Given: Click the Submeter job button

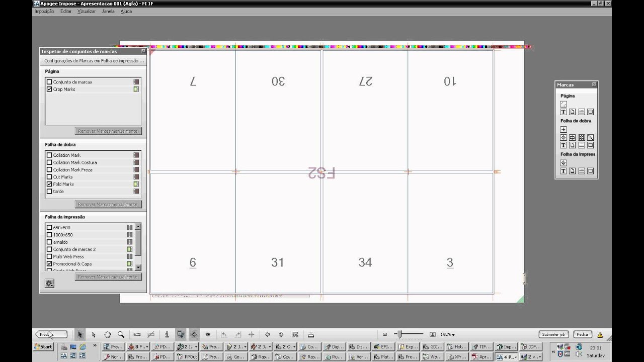Looking at the screenshot, I should coord(554,334).
